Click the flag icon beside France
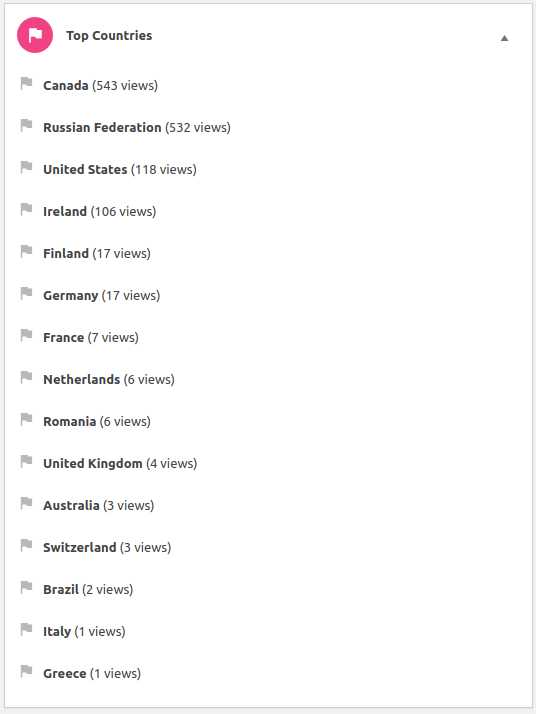536x714 pixels. (26, 336)
